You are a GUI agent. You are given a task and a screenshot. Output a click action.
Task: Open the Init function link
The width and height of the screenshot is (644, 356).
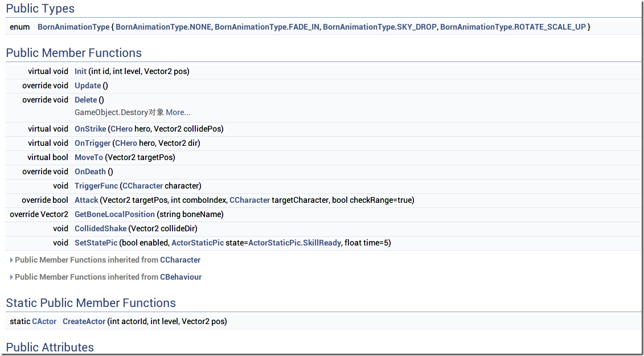pos(80,72)
